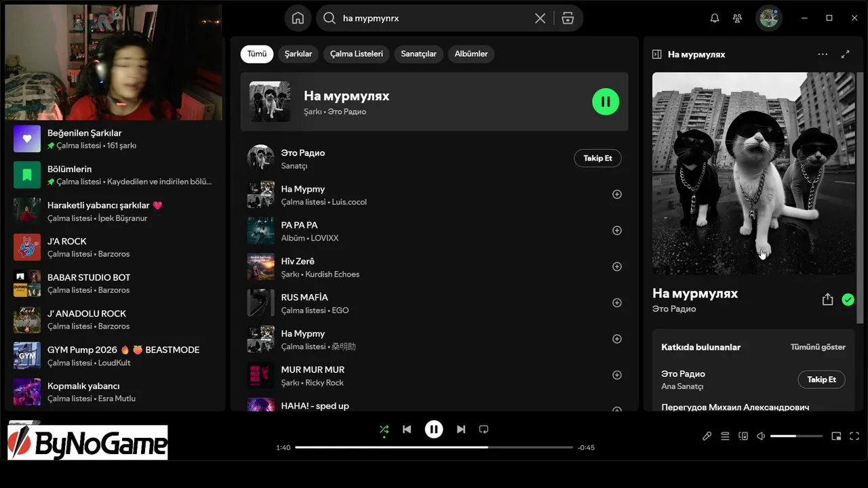This screenshot has height=488, width=868.
Task: Toggle saved checkmark for На мурмулях
Action: 848,300
